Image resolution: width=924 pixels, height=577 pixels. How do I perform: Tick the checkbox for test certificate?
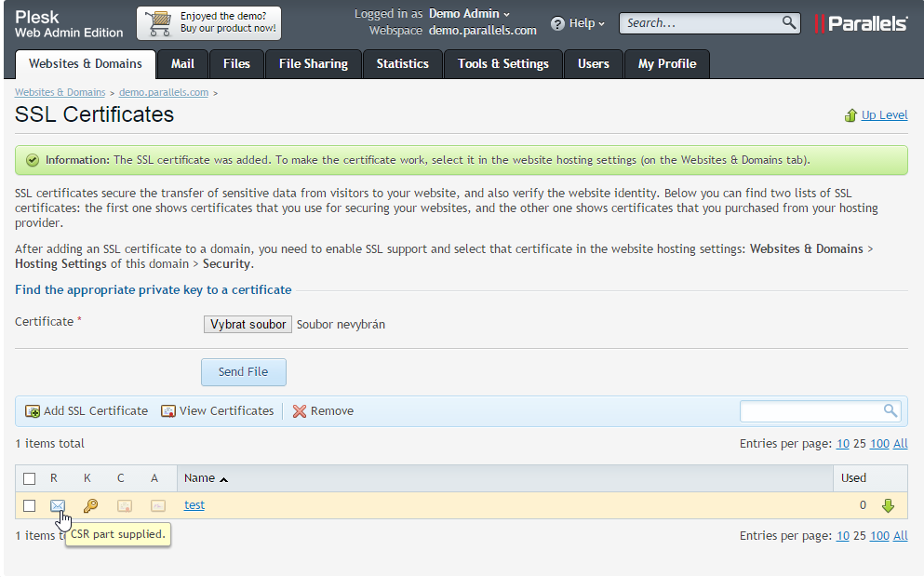click(x=30, y=505)
